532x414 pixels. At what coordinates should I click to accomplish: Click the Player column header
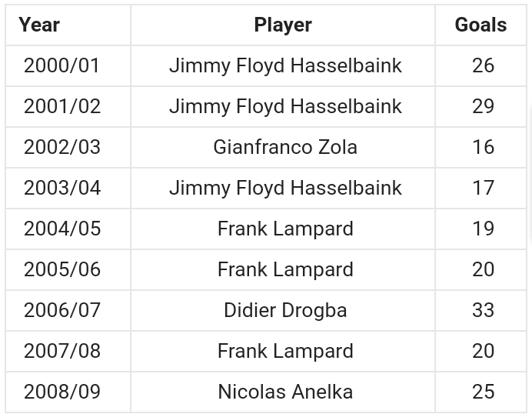click(283, 25)
